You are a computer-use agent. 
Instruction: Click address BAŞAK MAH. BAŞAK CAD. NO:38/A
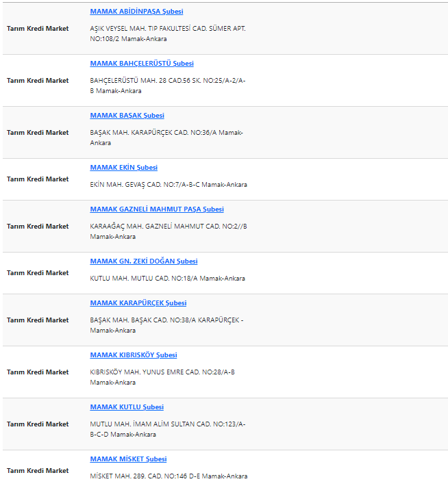point(166,325)
